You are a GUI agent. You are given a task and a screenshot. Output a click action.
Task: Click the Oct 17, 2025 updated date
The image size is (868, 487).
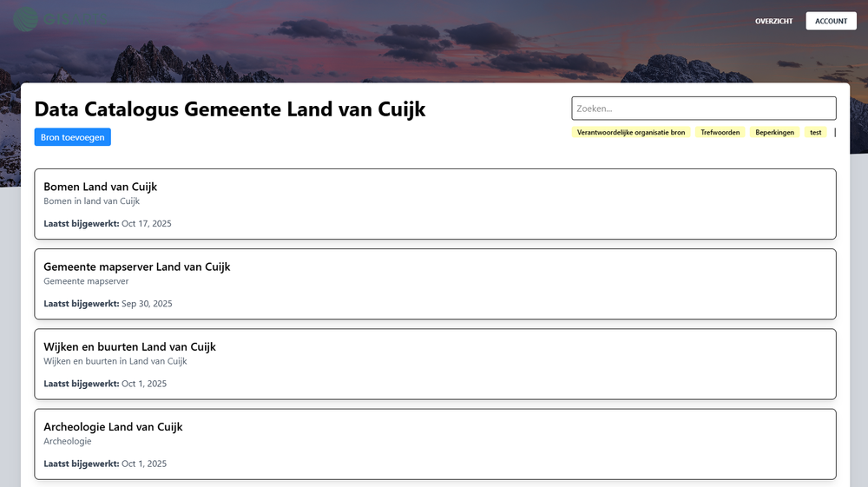(146, 224)
